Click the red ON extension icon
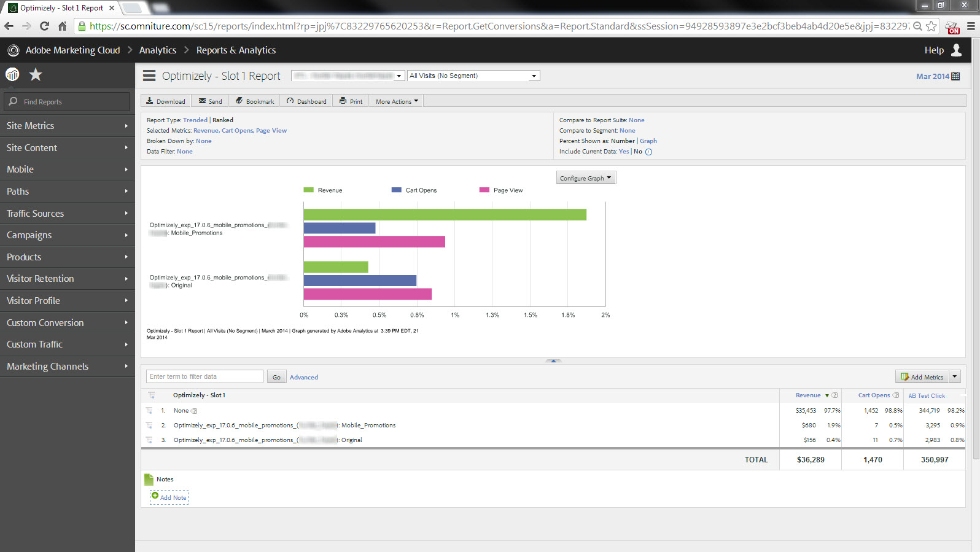 click(953, 27)
